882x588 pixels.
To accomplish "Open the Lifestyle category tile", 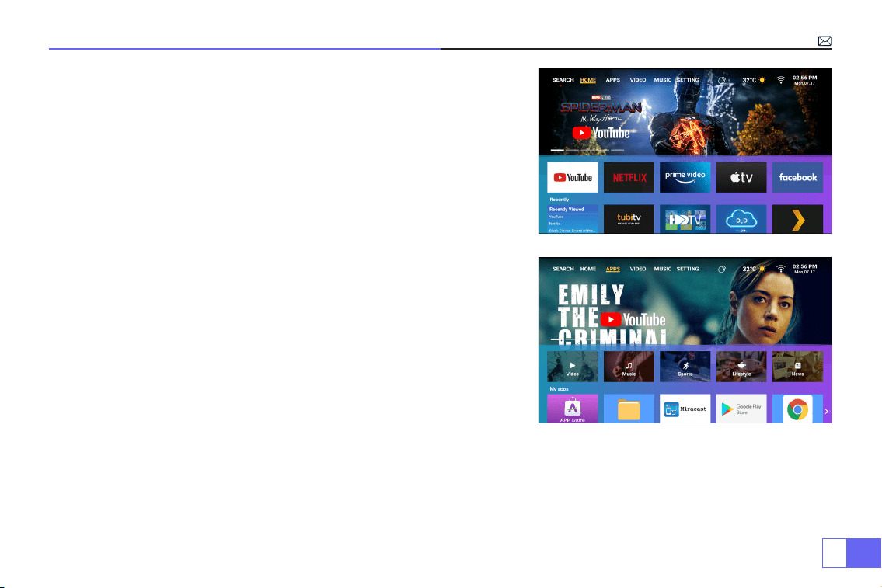I will (741, 367).
